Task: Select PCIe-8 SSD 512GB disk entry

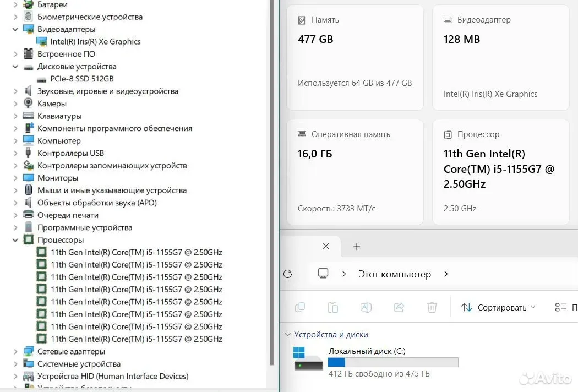Action: [x=82, y=79]
